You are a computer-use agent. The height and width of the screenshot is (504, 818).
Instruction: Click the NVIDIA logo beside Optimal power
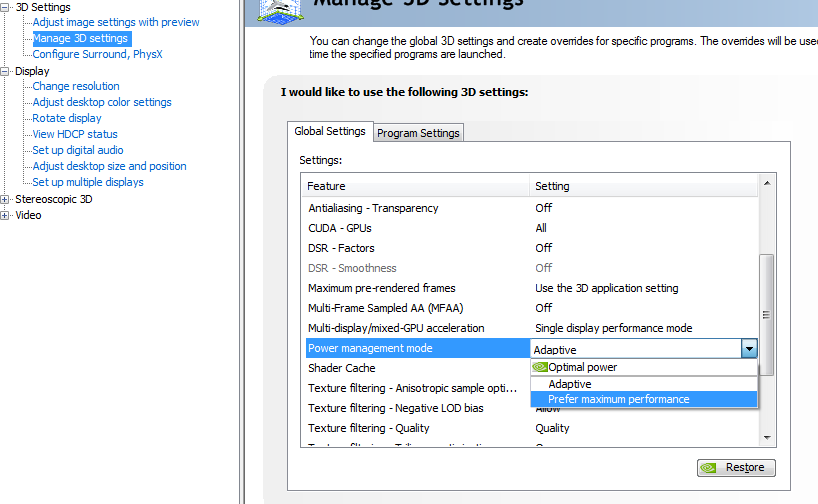tap(539, 367)
